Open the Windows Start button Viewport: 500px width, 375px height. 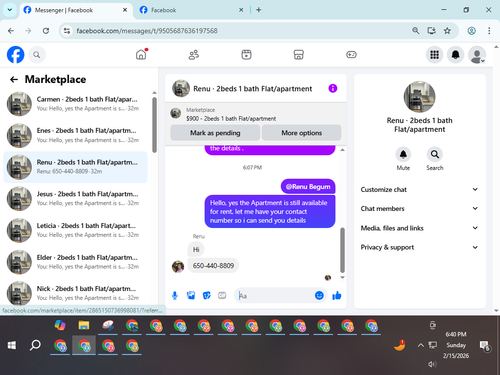point(12,345)
